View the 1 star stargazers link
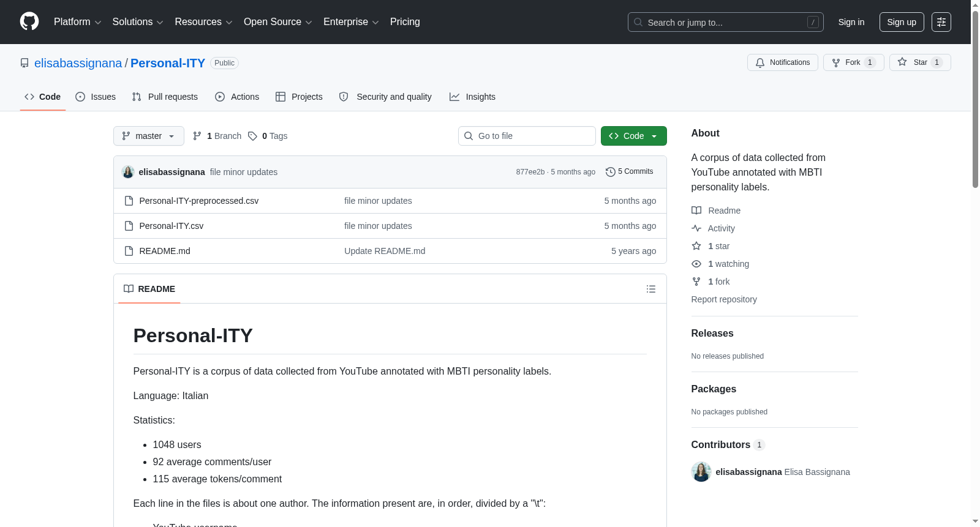 pos(711,246)
